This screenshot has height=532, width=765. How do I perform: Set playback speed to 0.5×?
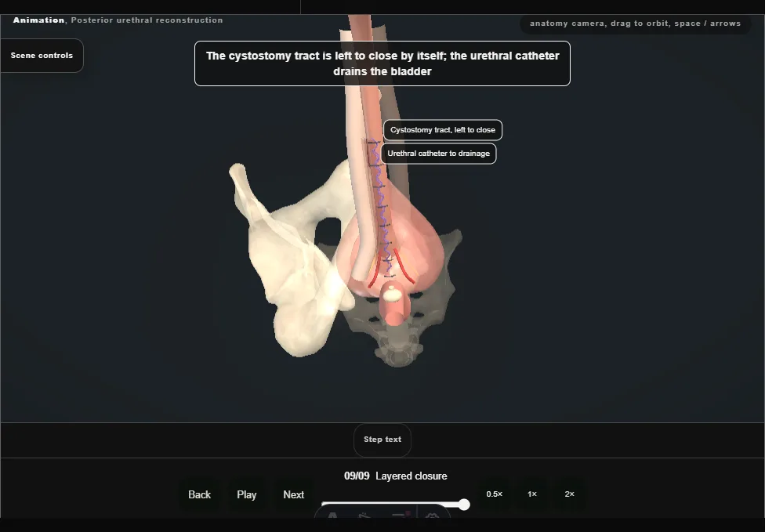[495, 494]
